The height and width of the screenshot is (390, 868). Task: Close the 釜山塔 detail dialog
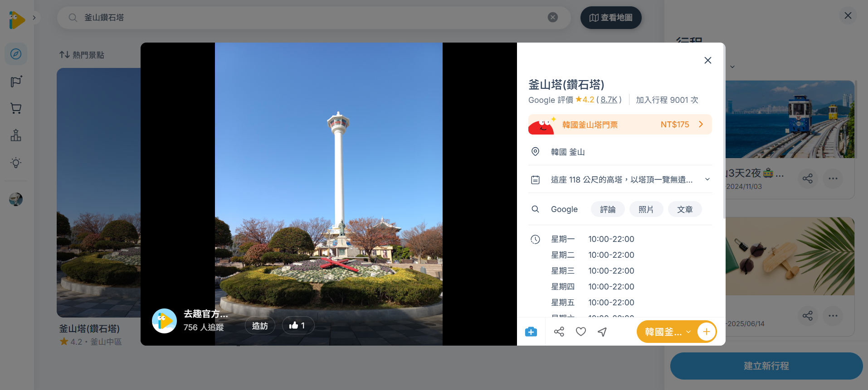point(708,60)
